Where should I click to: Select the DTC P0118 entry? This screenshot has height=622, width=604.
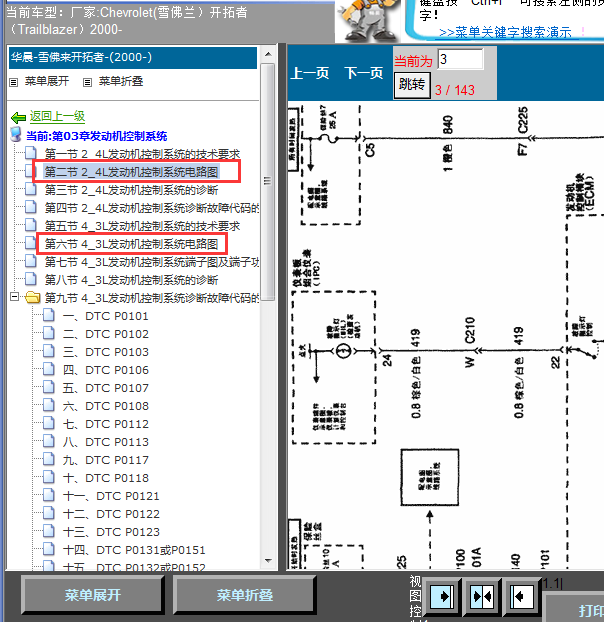tap(105, 478)
